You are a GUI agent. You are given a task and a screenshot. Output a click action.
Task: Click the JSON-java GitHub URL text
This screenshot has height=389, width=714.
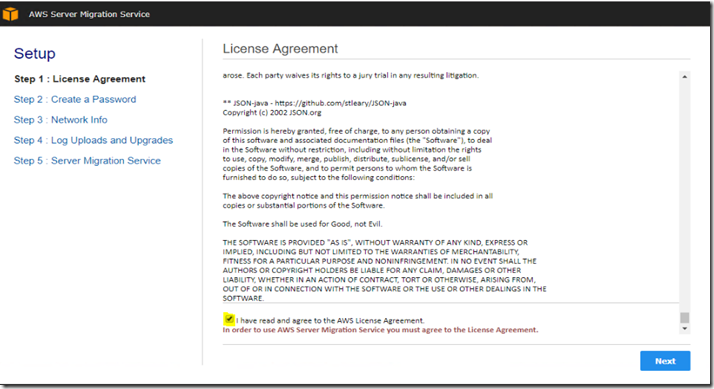click(x=341, y=103)
